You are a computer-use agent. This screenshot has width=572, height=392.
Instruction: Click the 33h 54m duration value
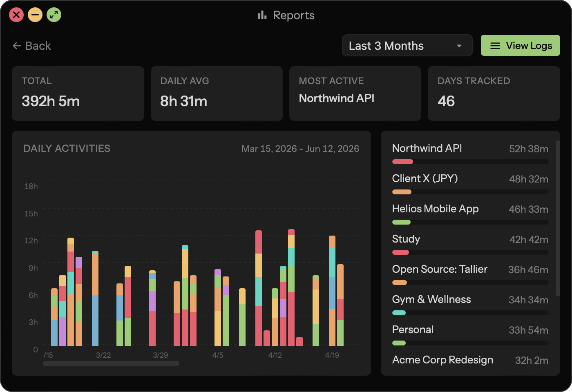[x=529, y=330]
